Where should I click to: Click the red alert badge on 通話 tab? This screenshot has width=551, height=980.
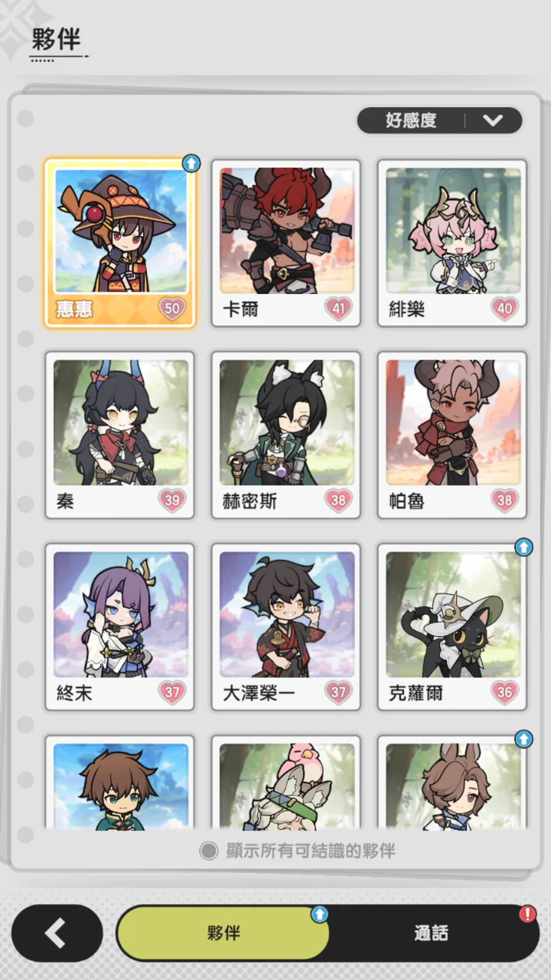click(x=527, y=914)
